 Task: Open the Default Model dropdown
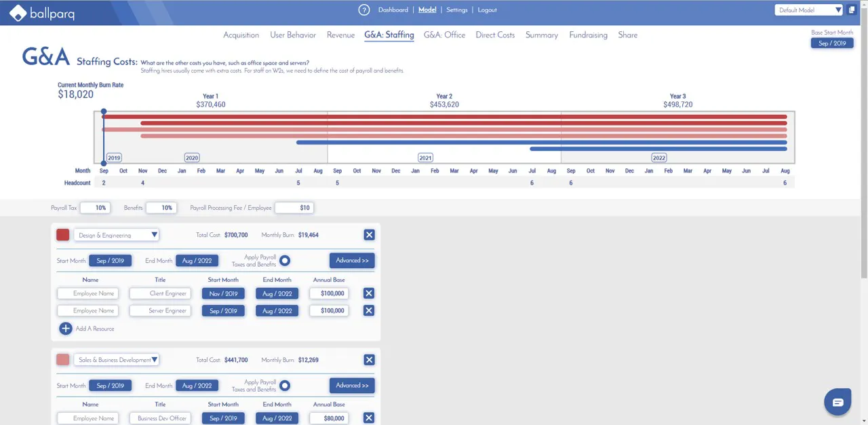[809, 10]
